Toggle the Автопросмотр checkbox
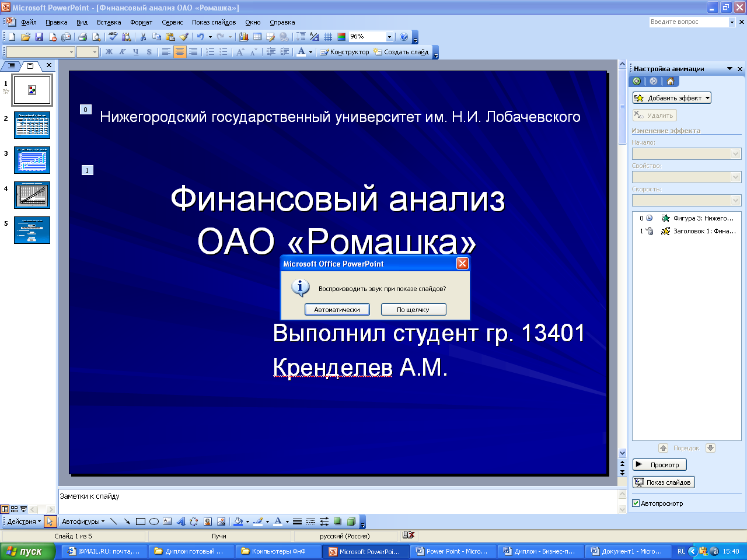 (x=636, y=503)
